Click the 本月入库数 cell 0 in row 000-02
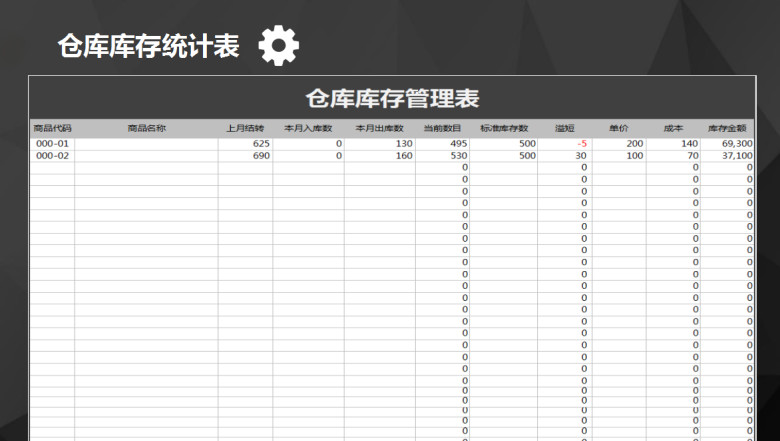 (x=308, y=156)
